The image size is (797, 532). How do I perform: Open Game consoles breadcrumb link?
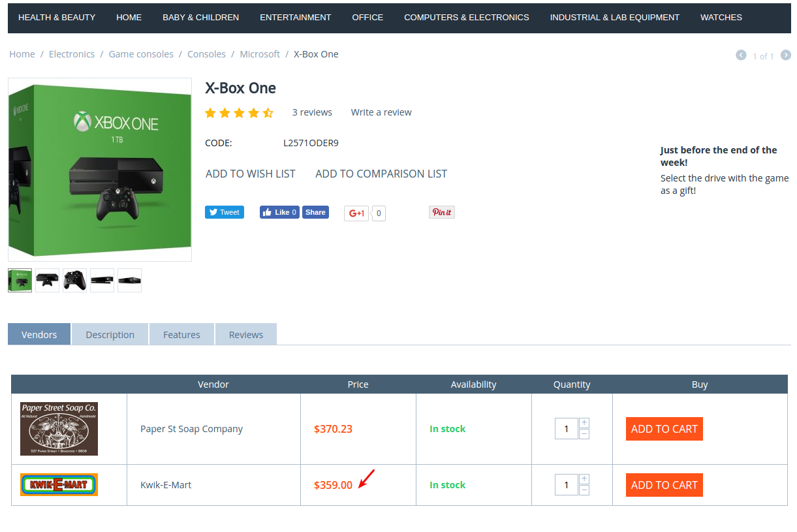(x=141, y=54)
